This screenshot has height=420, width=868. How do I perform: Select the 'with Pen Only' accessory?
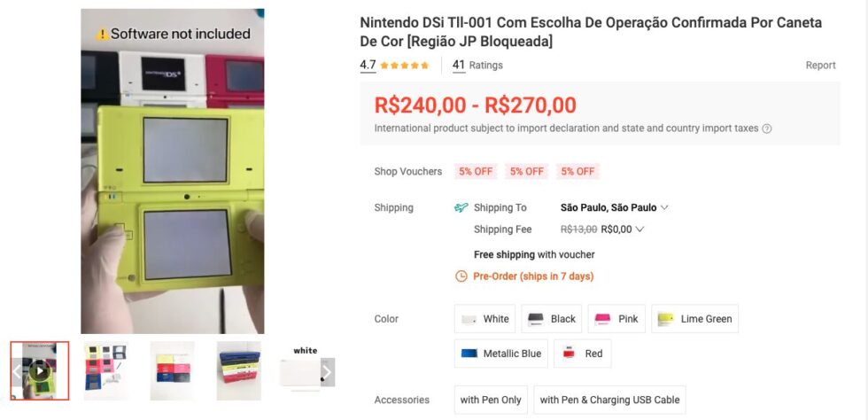(x=491, y=400)
